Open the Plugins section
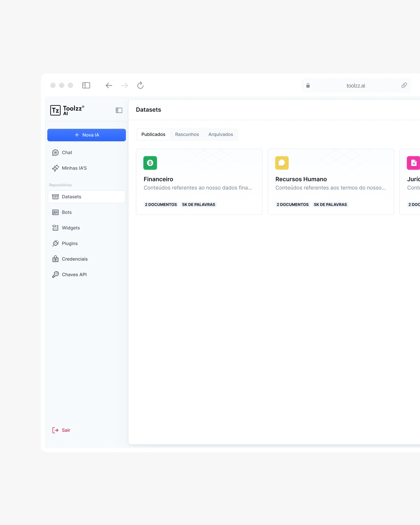 pyautogui.click(x=70, y=243)
